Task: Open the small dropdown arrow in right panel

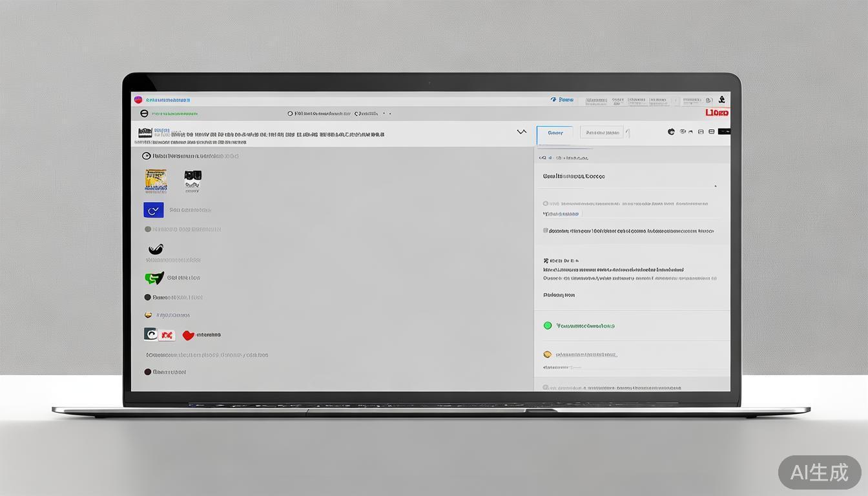Action: (714, 186)
